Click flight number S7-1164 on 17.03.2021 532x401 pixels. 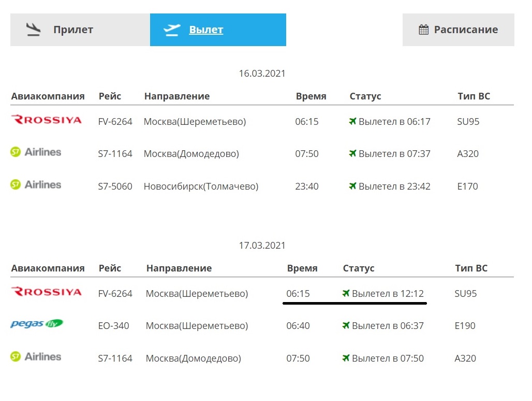pyautogui.click(x=115, y=359)
